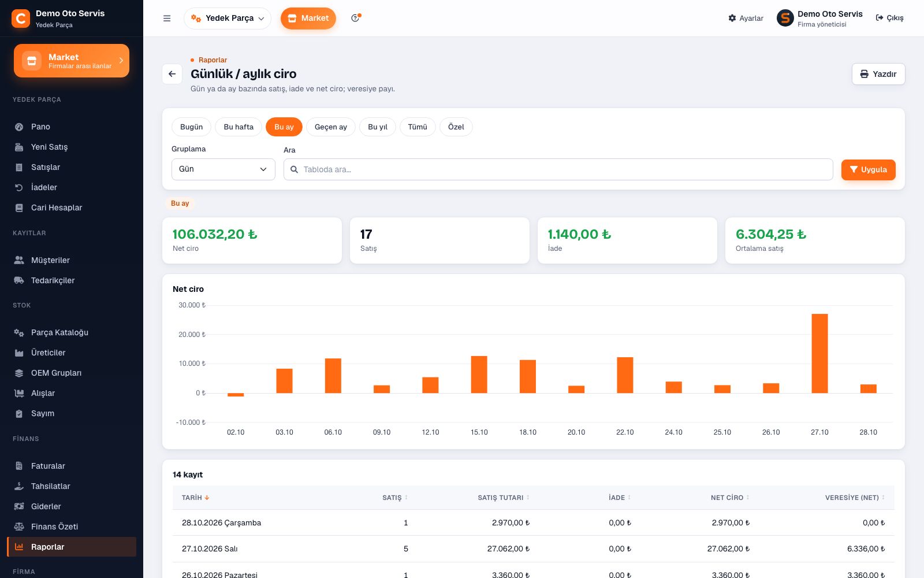
Task: Open Raporlar in the sidebar
Action: pyautogui.click(x=72, y=547)
